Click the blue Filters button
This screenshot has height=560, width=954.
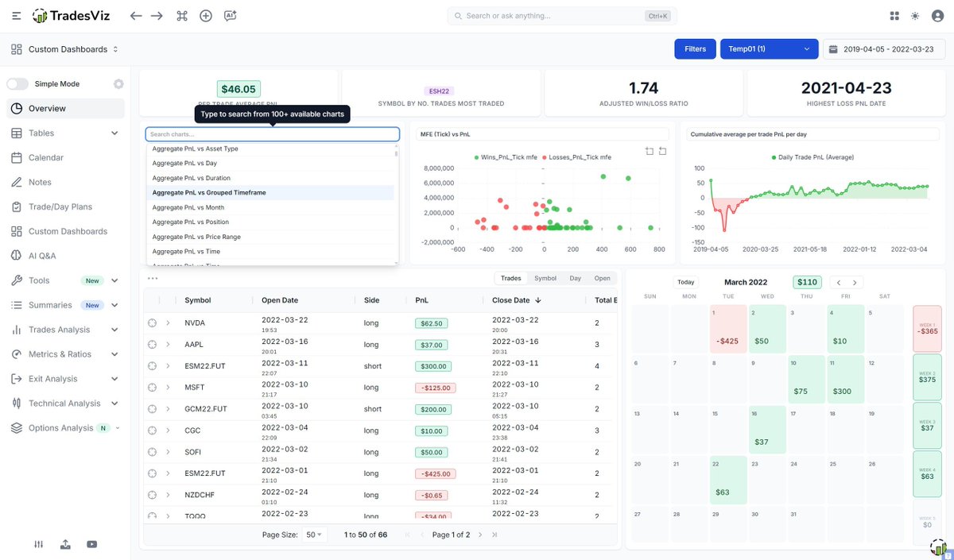point(695,48)
